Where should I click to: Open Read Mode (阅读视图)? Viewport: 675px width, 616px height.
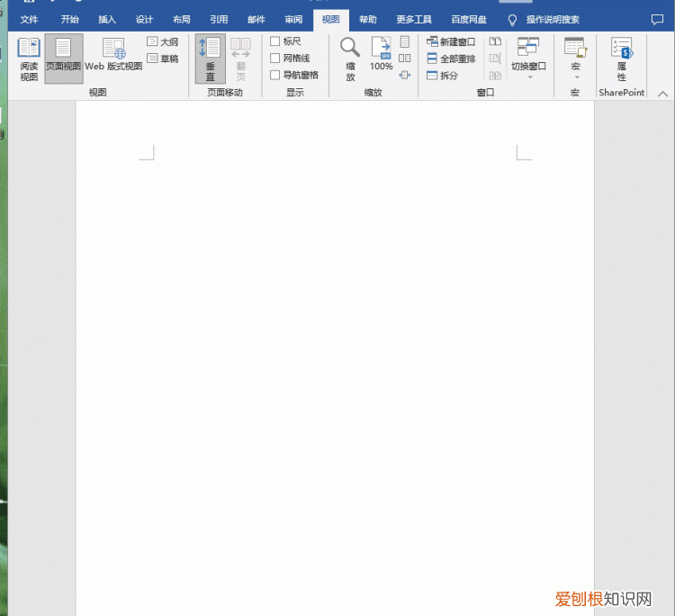(29, 59)
